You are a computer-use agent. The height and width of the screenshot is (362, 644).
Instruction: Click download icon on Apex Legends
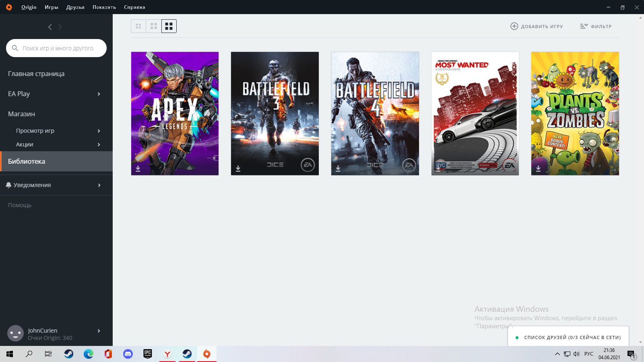[138, 169]
